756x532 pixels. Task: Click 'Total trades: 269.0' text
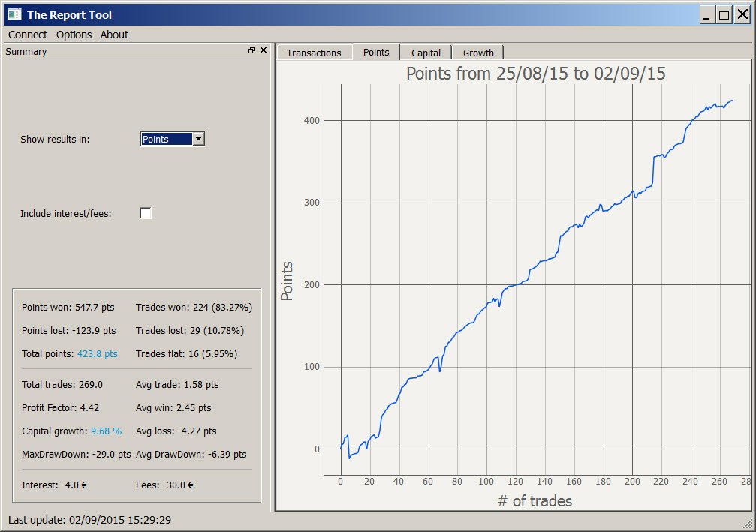point(62,384)
